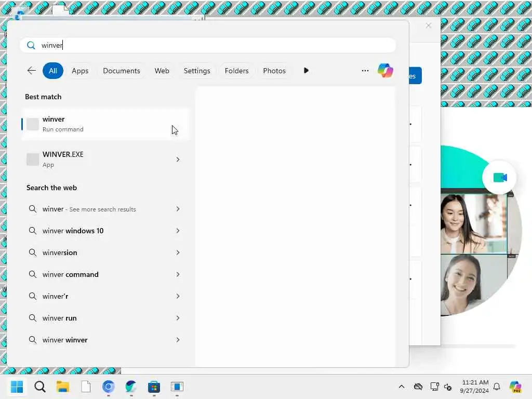Click the lower smiling woman's photo
532x399 pixels.
point(474,284)
